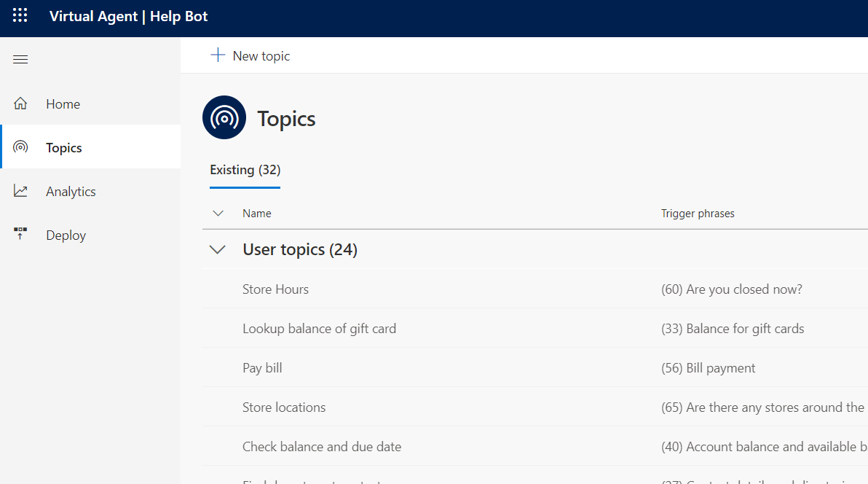Click the Topics broadcast icon in sidebar
Viewport: 868px width, 484px height.
point(20,147)
